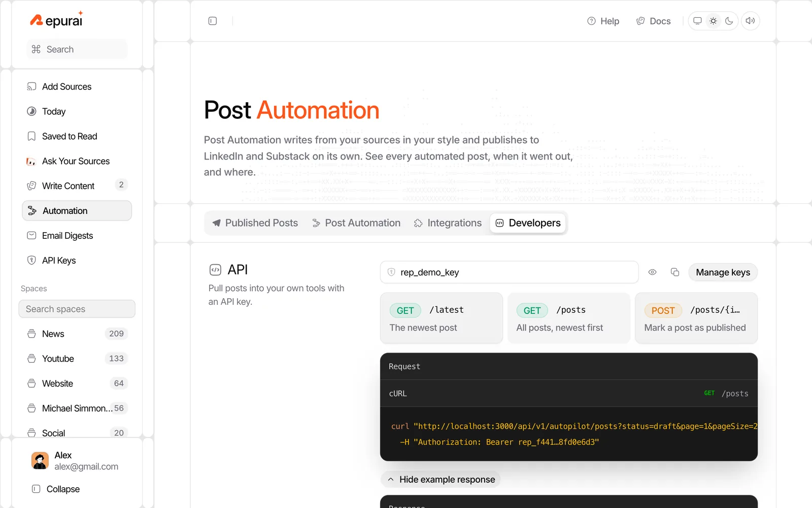Image resolution: width=812 pixels, height=508 pixels.
Task: Click Manage keys button
Action: point(723,272)
